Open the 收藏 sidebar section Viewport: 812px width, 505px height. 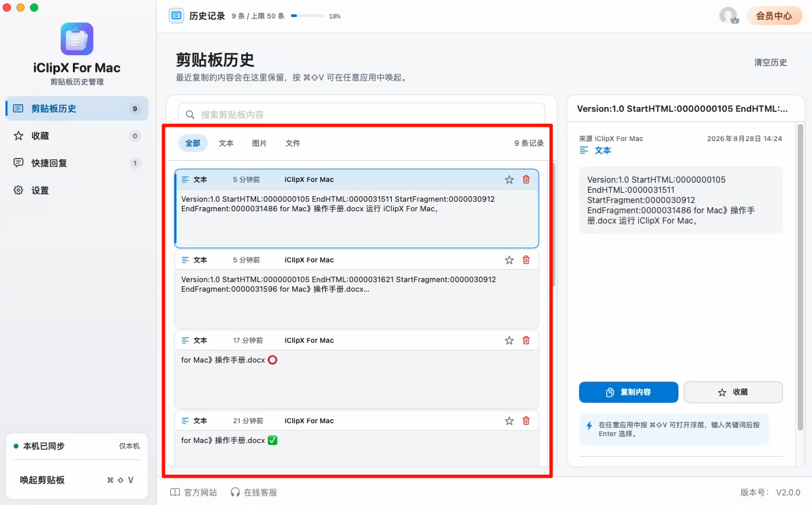[77, 136]
